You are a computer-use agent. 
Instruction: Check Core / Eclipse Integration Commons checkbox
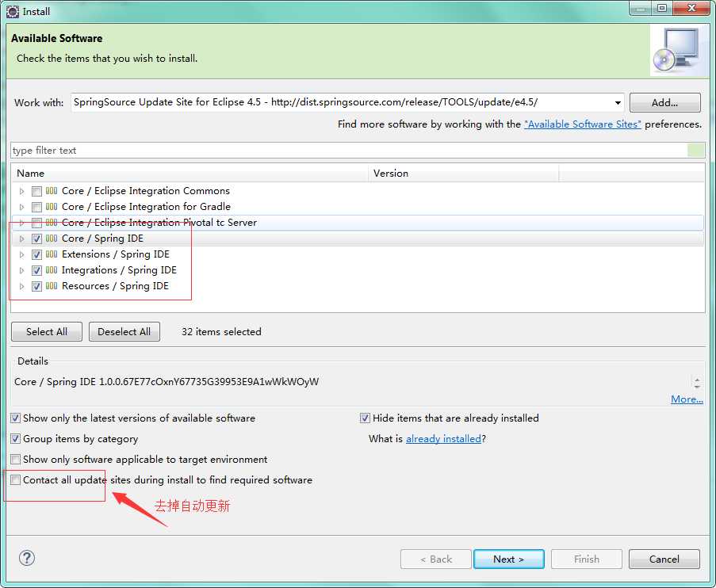point(37,191)
